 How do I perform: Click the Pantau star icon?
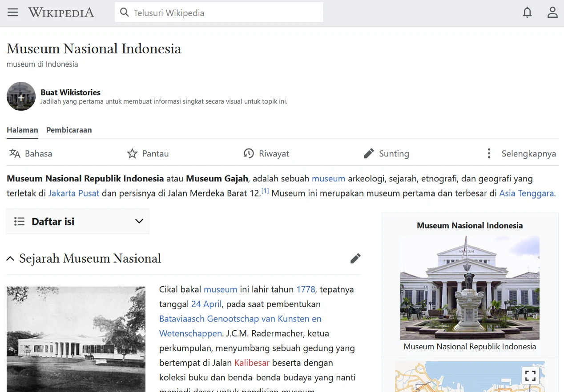click(x=132, y=154)
